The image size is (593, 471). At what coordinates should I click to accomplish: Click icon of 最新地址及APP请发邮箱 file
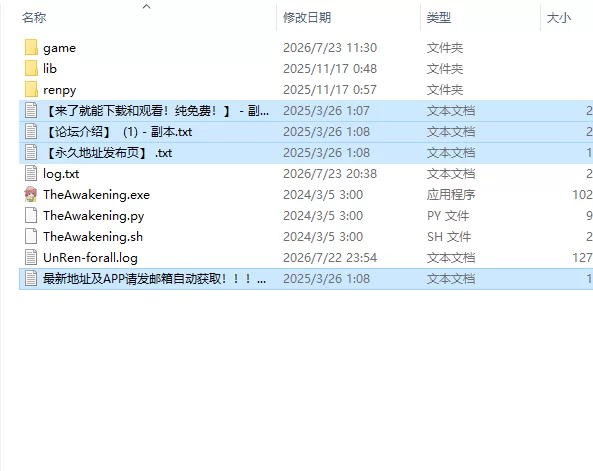(31, 279)
